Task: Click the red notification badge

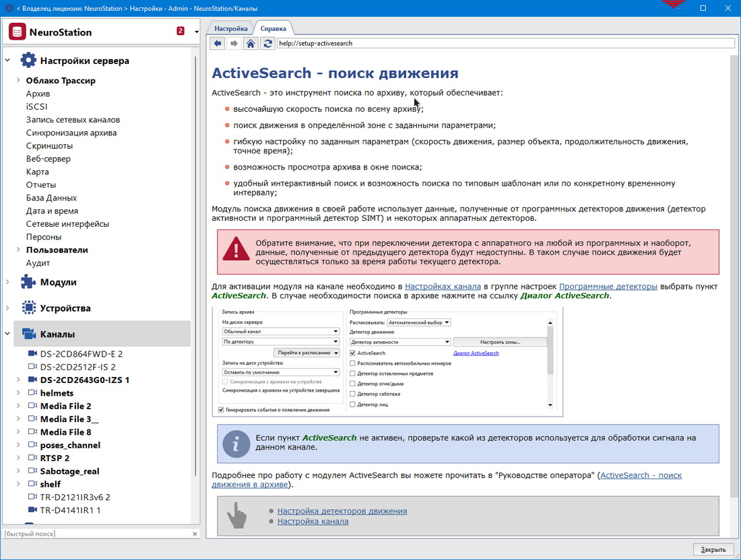Action: click(x=181, y=31)
